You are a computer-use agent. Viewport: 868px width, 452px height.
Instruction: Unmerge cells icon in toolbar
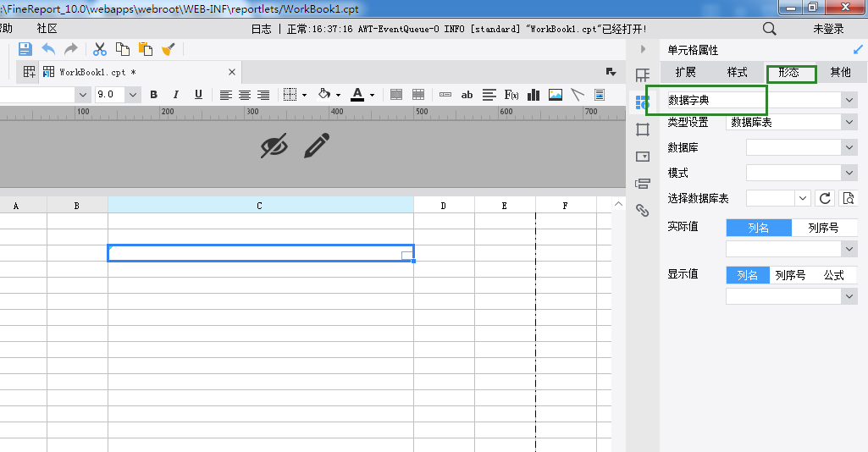pyautogui.click(x=418, y=95)
